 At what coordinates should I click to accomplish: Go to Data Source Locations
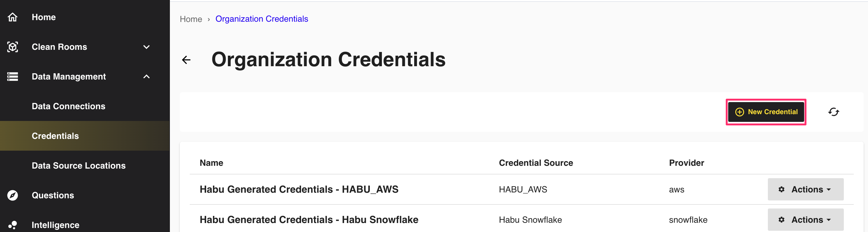pos(78,165)
